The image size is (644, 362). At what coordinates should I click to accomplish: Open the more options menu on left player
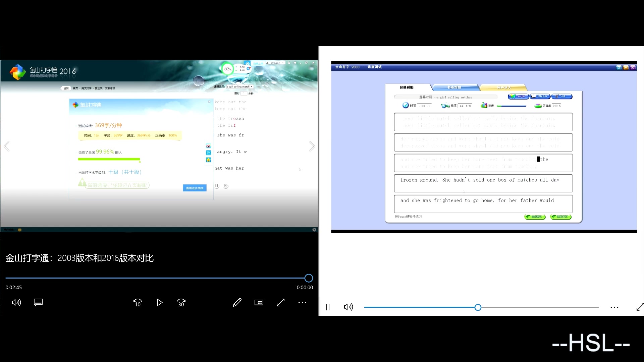tap(303, 303)
